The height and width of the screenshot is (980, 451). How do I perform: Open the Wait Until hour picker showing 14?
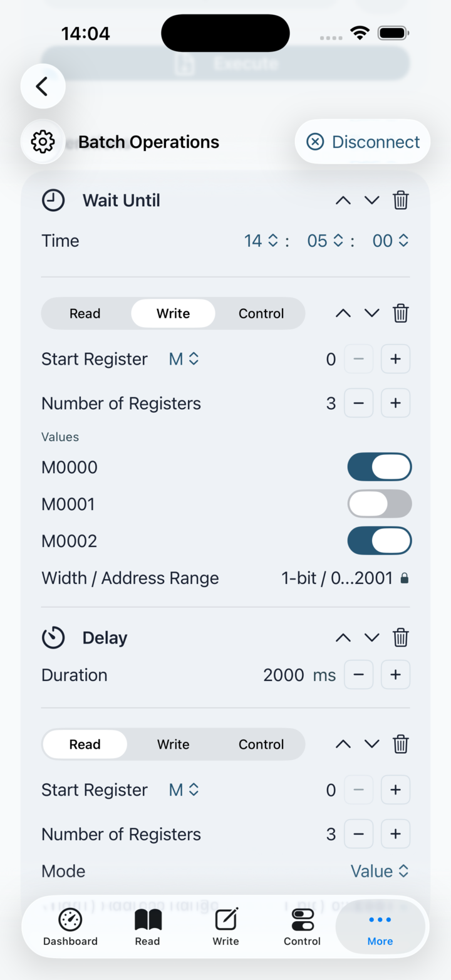261,241
